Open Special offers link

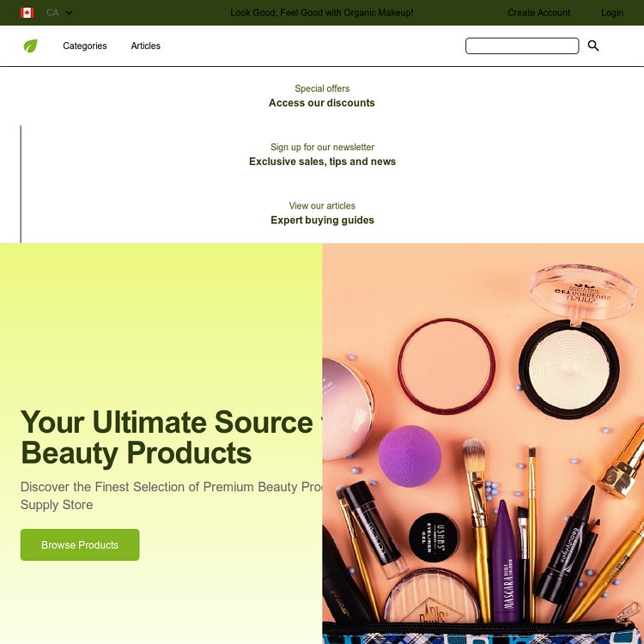pyautogui.click(x=322, y=88)
